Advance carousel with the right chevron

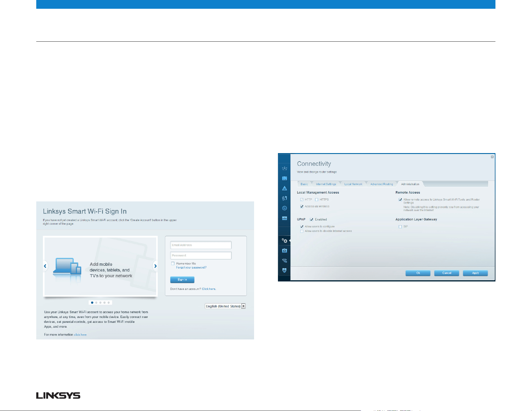click(x=155, y=266)
